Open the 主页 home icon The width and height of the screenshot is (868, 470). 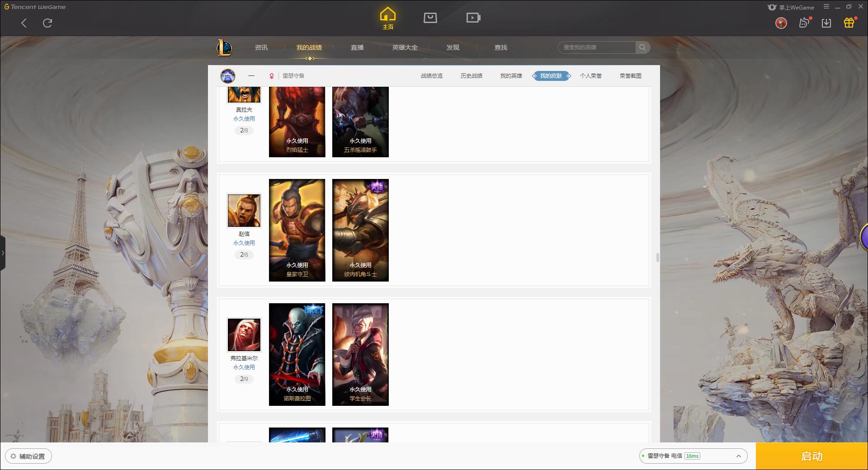(388, 18)
